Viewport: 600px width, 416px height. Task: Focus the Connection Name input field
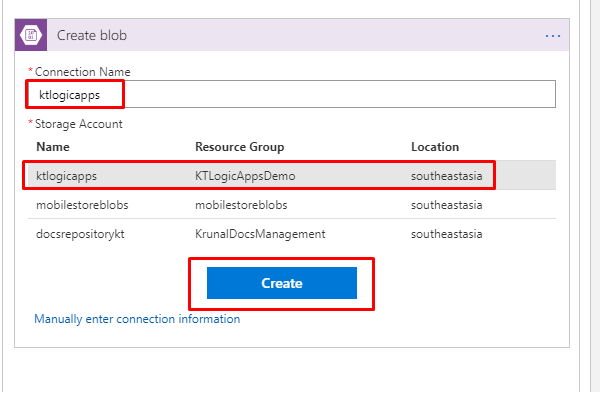click(x=292, y=94)
